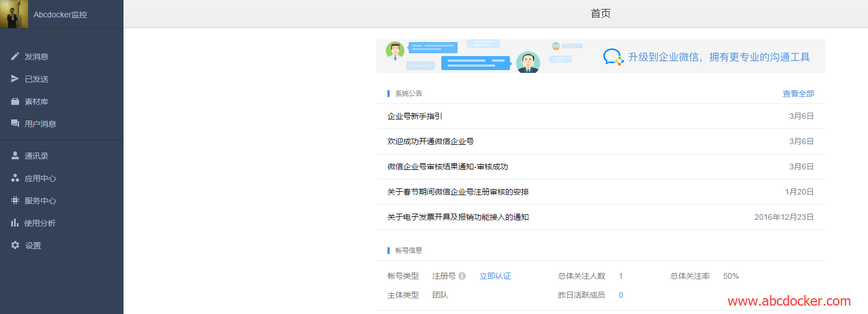The height and width of the screenshot is (314, 868).
Task: Click the Abcdocker监控 account name
Action: (61, 15)
